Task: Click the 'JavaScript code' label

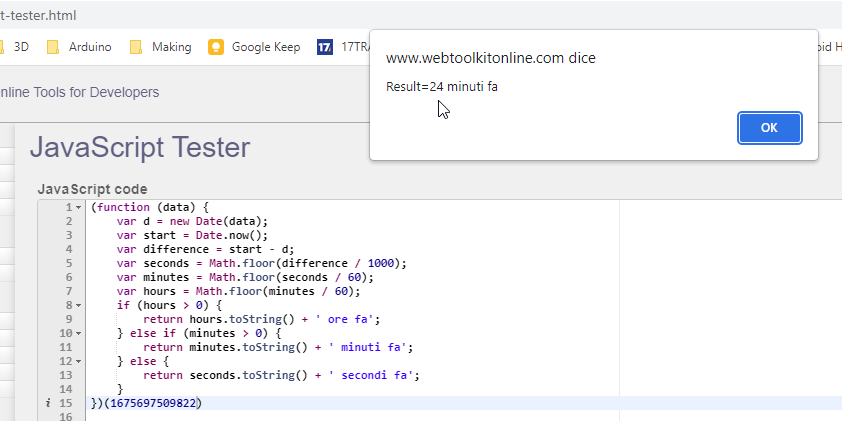Action: pyautogui.click(x=92, y=189)
